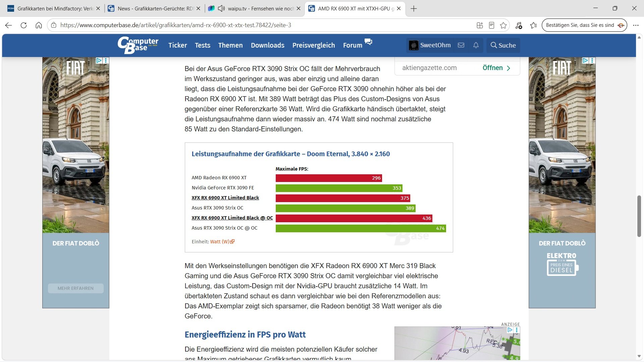
Task: Open browser settings and more menu
Action: click(x=636, y=25)
